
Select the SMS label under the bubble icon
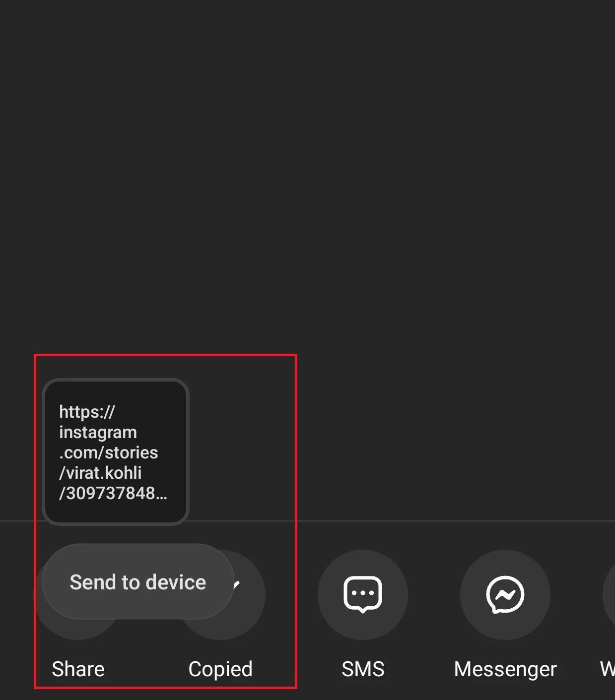coord(363,669)
